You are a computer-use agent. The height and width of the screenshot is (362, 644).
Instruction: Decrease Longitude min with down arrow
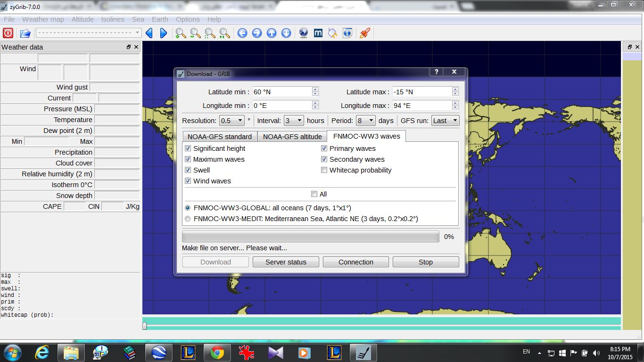(315, 108)
